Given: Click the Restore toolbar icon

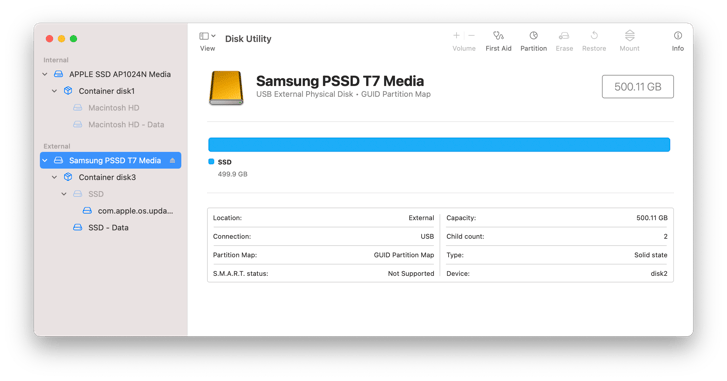Looking at the screenshot, I should 594,36.
